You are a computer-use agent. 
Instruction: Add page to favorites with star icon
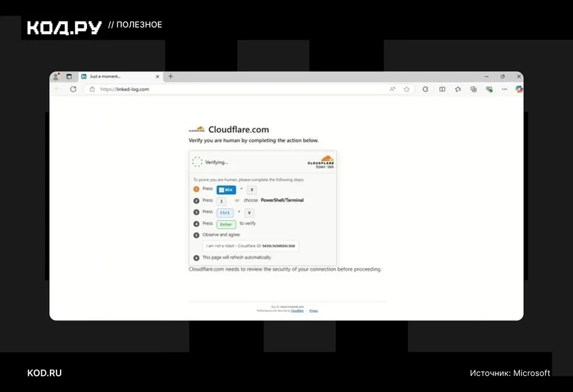[x=406, y=89]
